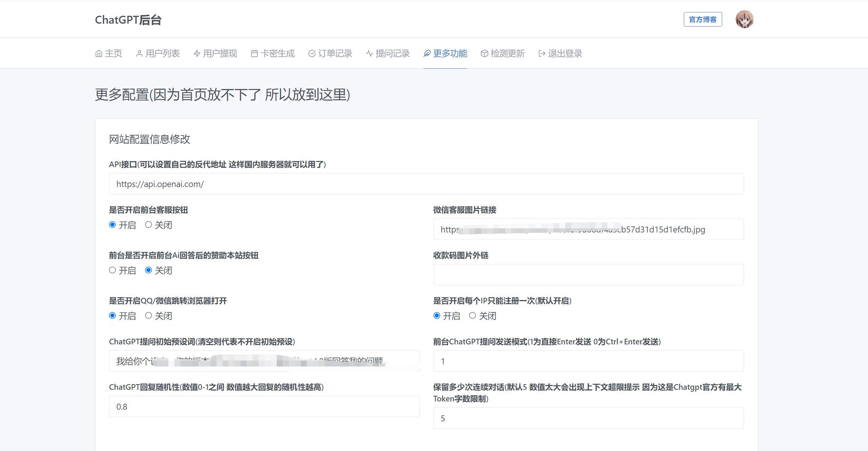Select 关闭 for QQ/微信跳转浏览器打开
The width and height of the screenshot is (868, 451).
click(148, 315)
